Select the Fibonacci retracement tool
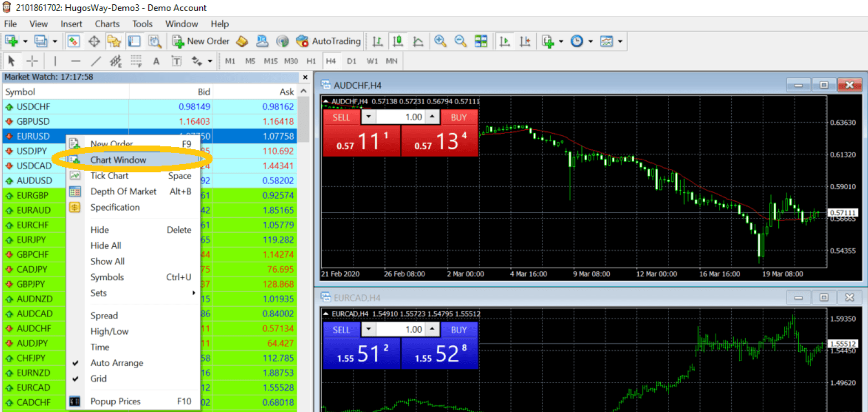 (136, 61)
